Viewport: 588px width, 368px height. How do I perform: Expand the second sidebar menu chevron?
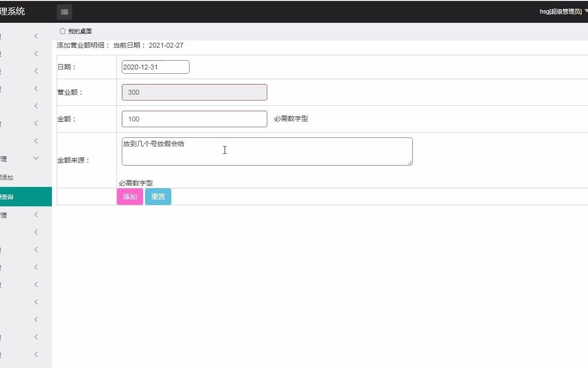click(35, 53)
